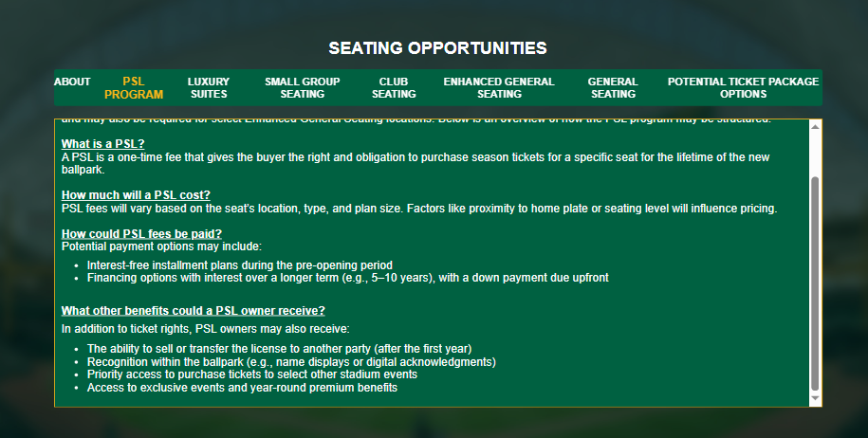Show the Enhanced General Seating tab

coord(499,88)
